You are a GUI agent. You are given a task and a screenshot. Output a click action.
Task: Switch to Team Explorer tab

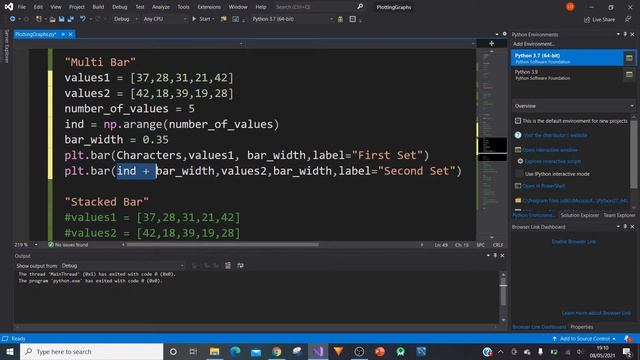619,215
